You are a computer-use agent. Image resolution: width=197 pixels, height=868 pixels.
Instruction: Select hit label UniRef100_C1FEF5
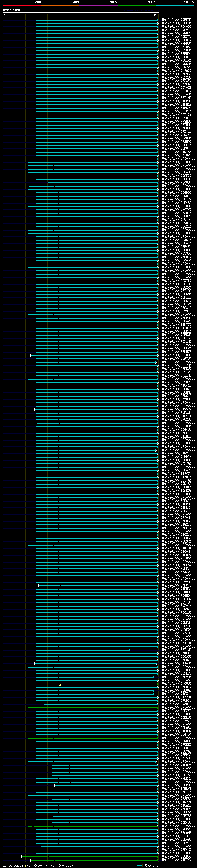coord(177,145)
